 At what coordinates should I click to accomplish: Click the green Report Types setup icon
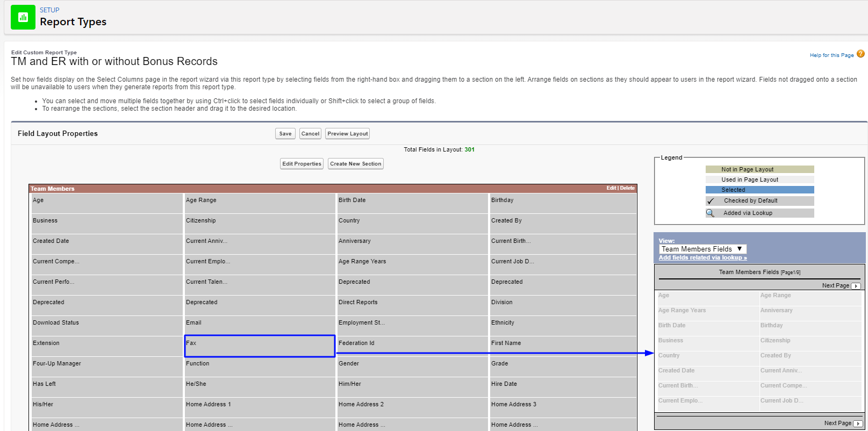[x=23, y=17]
